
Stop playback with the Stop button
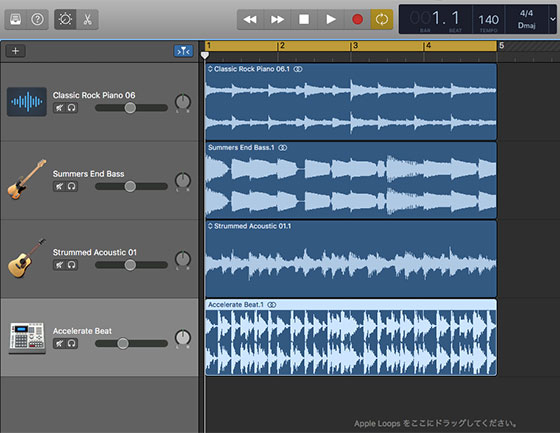304,19
